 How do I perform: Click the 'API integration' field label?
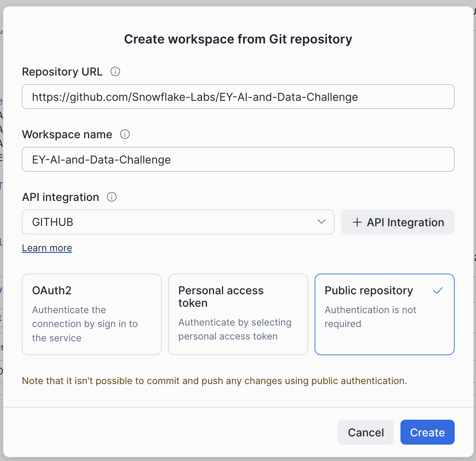[61, 197]
